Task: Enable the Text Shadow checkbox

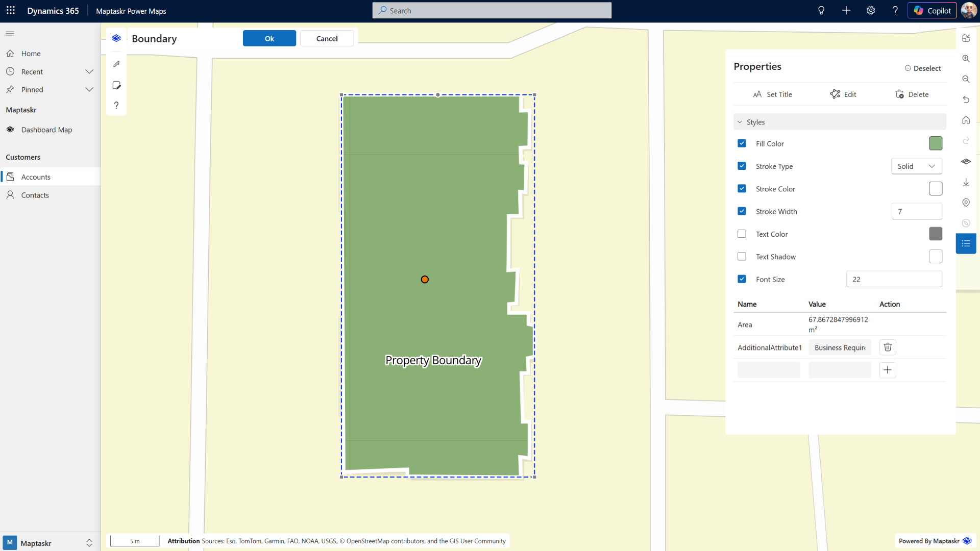Action: 742,257
